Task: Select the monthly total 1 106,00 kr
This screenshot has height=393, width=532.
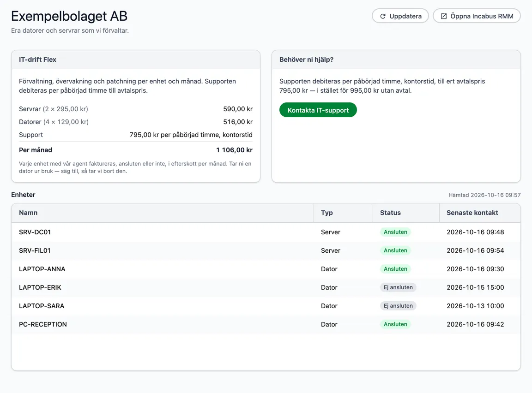Action: point(235,150)
